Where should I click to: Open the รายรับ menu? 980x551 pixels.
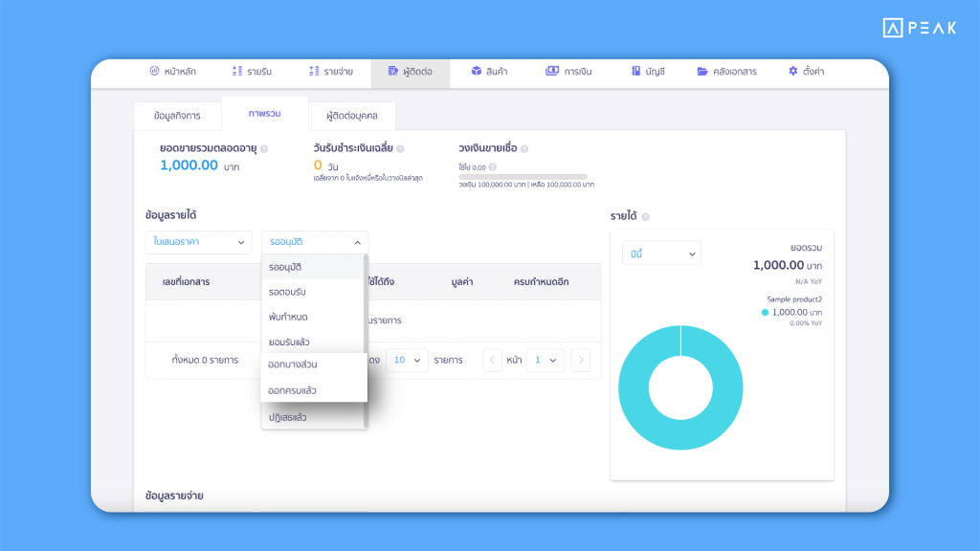[x=252, y=71]
